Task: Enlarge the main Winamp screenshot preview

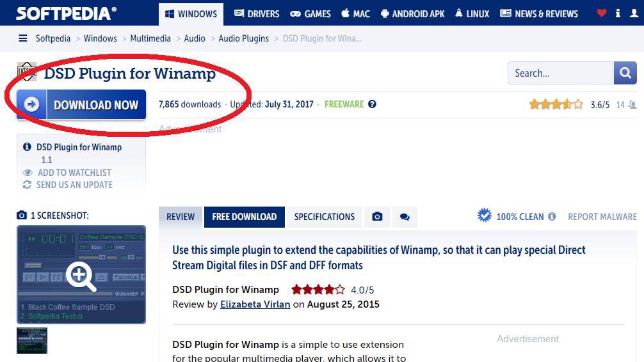Action: pos(81,274)
